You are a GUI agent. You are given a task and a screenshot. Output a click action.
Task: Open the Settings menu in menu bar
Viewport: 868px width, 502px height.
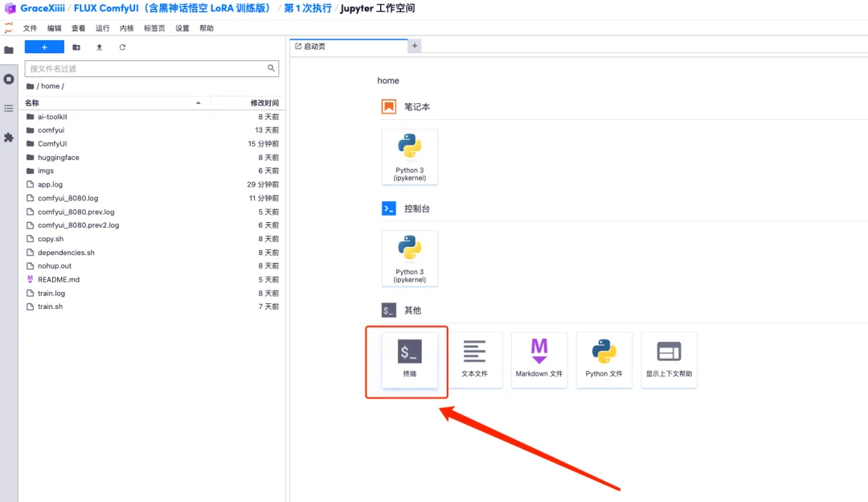[182, 28]
